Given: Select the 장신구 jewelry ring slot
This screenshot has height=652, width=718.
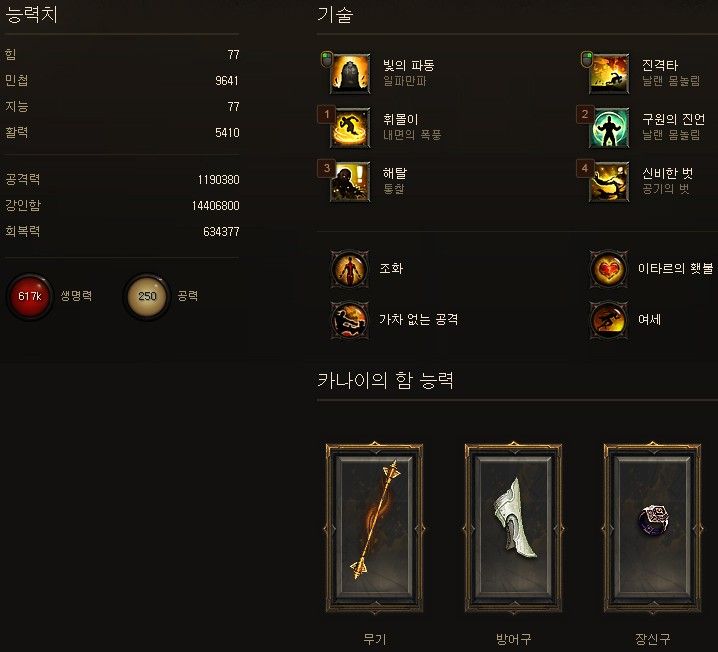Looking at the screenshot, I should 653,527.
